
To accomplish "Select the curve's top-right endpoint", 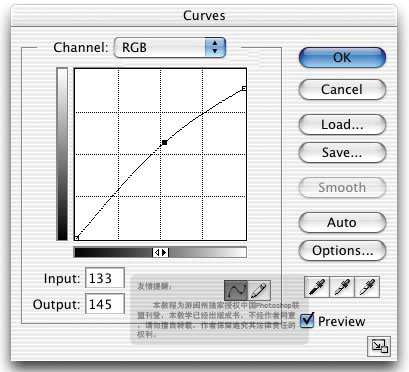I will coord(244,88).
